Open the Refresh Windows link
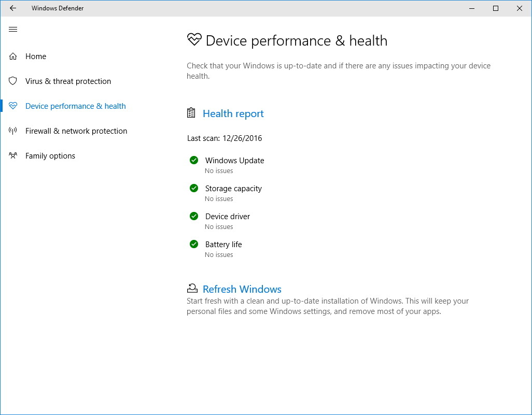 coord(242,289)
